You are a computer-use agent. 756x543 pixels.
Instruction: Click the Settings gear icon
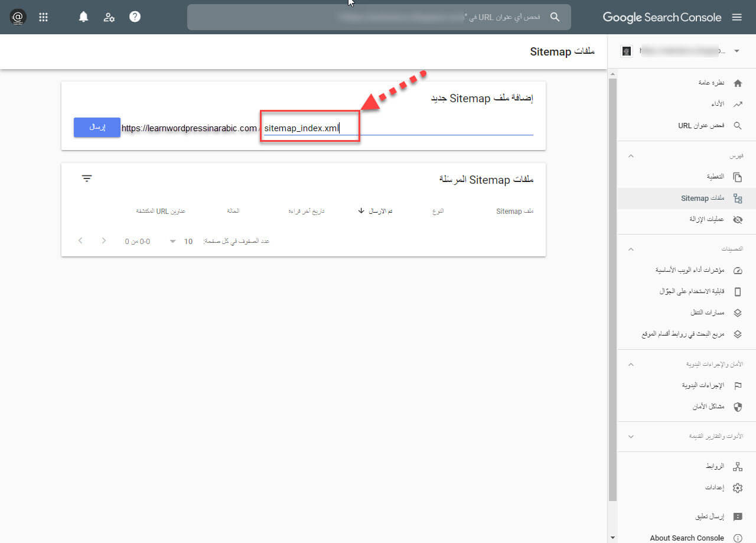click(737, 488)
